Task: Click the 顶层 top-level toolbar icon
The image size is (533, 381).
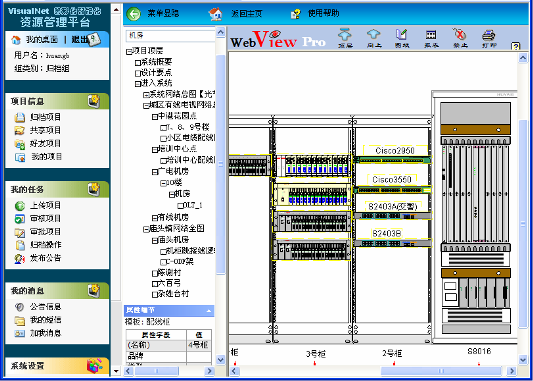Action: 345,35
